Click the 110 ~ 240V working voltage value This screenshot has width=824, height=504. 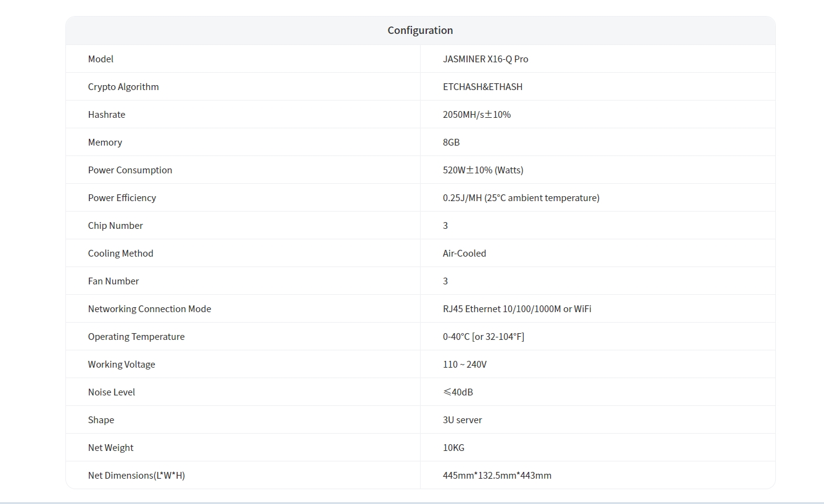point(464,365)
